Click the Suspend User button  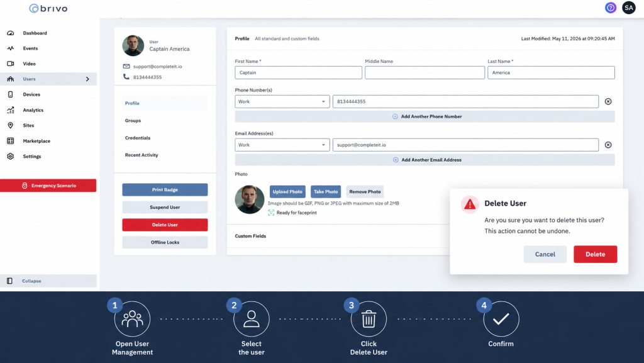(x=165, y=208)
